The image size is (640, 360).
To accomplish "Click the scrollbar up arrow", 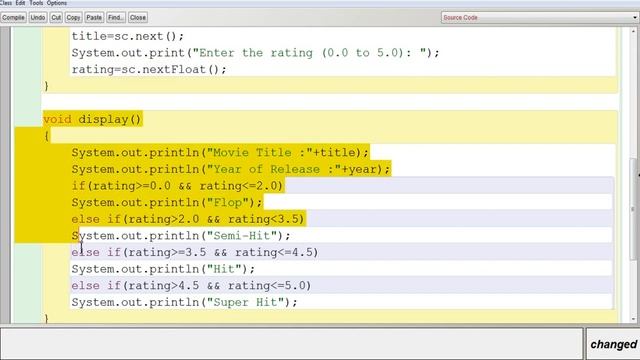I will (x=634, y=31).
